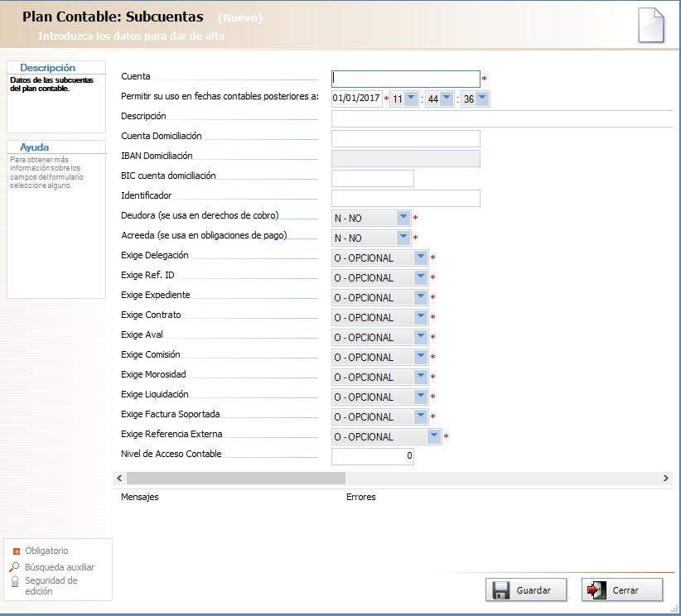The width and height of the screenshot is (681, 616).
Task: Click the 'Deudora (se usa en derechos de cobro)' label
Action: pos(200,215)
